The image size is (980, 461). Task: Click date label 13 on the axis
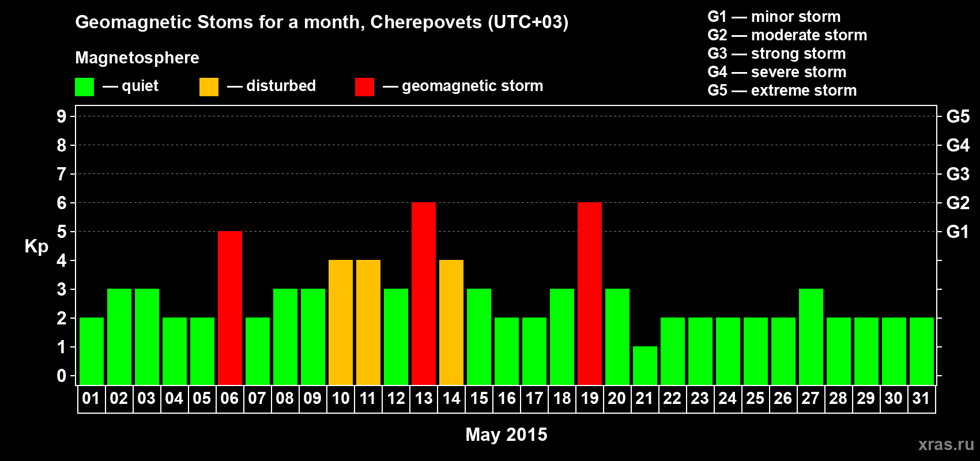pos(424,399)
